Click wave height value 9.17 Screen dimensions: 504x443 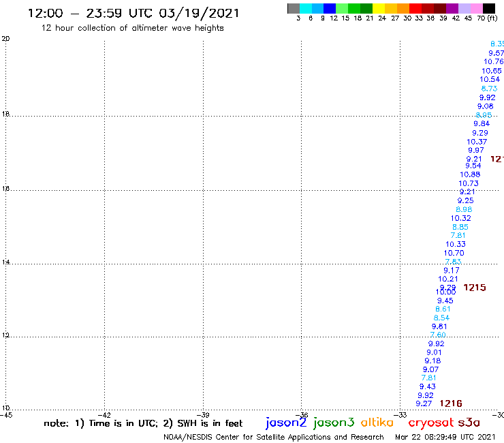(x=452, y=271)
